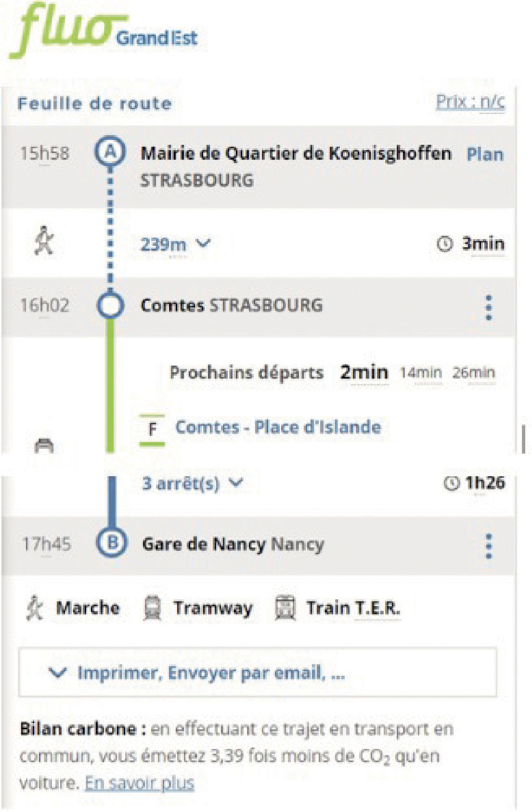Click the Tramway icon in the legend
The height and width of the screenshot is (812, 532).
[x=152, y=608]
